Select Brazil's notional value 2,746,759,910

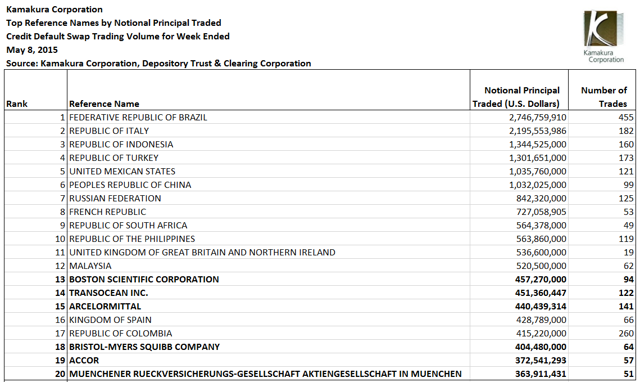(538, 118)
